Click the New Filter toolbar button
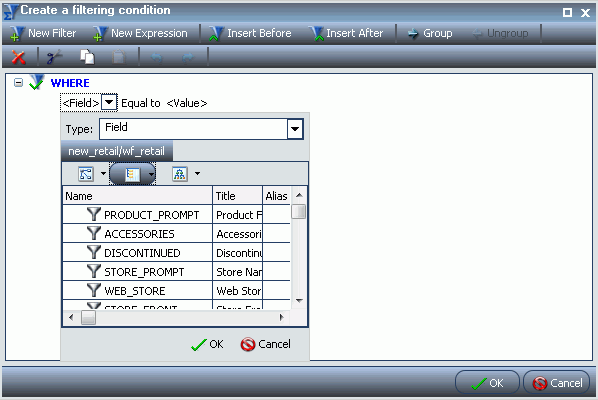Screen dimensions: 598x400 tap(43, 34)
